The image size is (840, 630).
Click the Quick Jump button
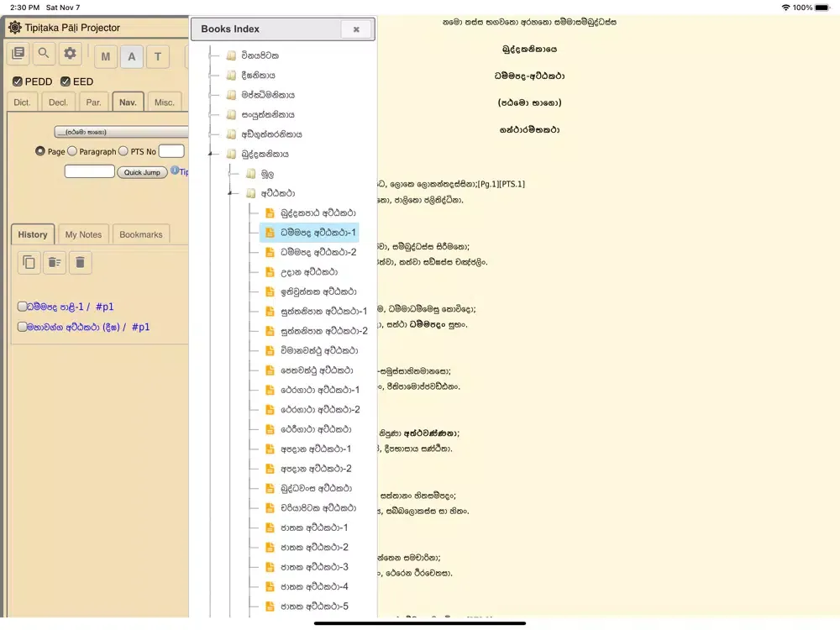click(x=142, y=172)
